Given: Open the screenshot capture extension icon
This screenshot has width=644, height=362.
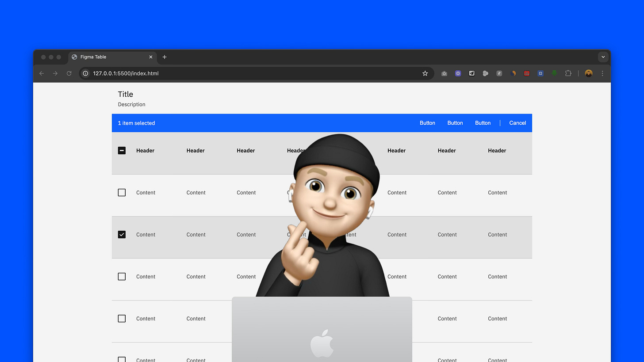Looking at the screenshot, I should click(x=444, y=73).
